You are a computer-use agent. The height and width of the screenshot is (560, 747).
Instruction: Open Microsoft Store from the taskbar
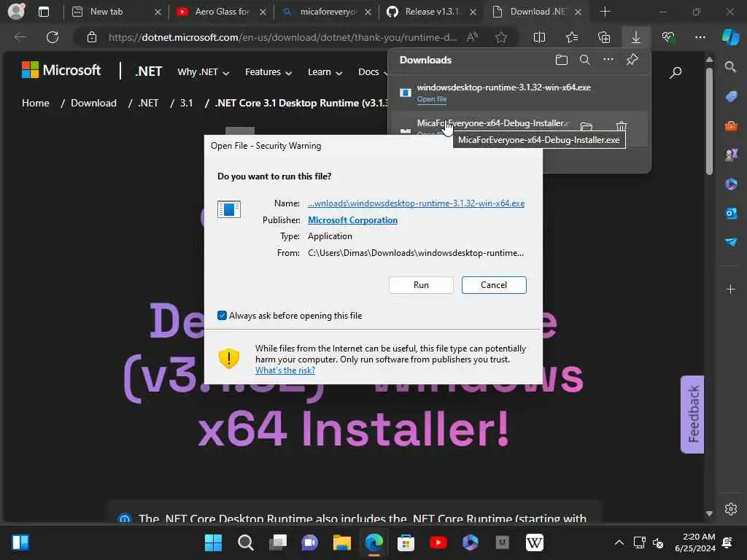click(406, 542)
